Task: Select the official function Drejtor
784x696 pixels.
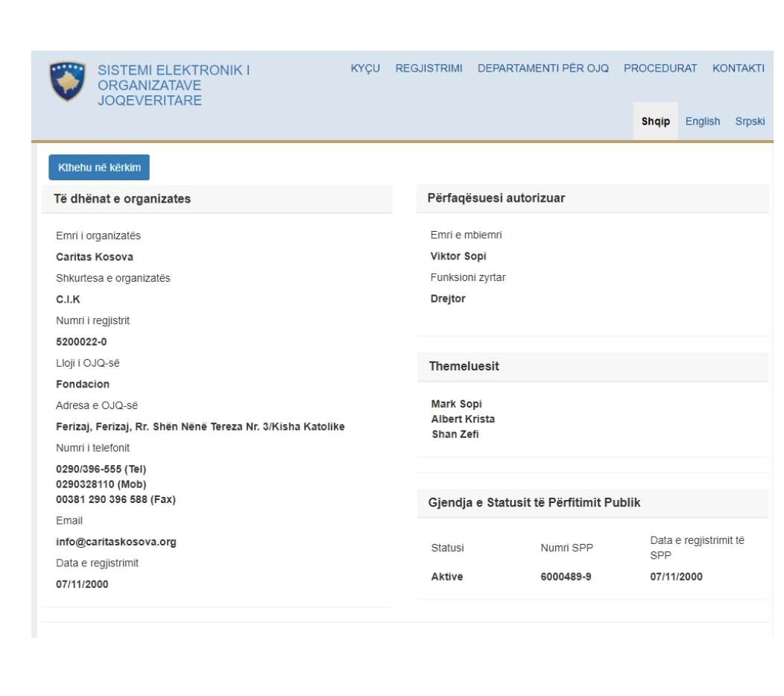Action: (447, 299)
